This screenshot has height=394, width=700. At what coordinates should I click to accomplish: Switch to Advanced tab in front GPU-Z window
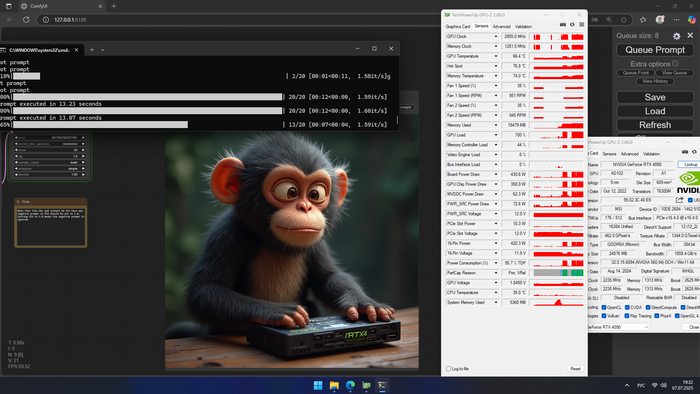[x=501, y=26]
